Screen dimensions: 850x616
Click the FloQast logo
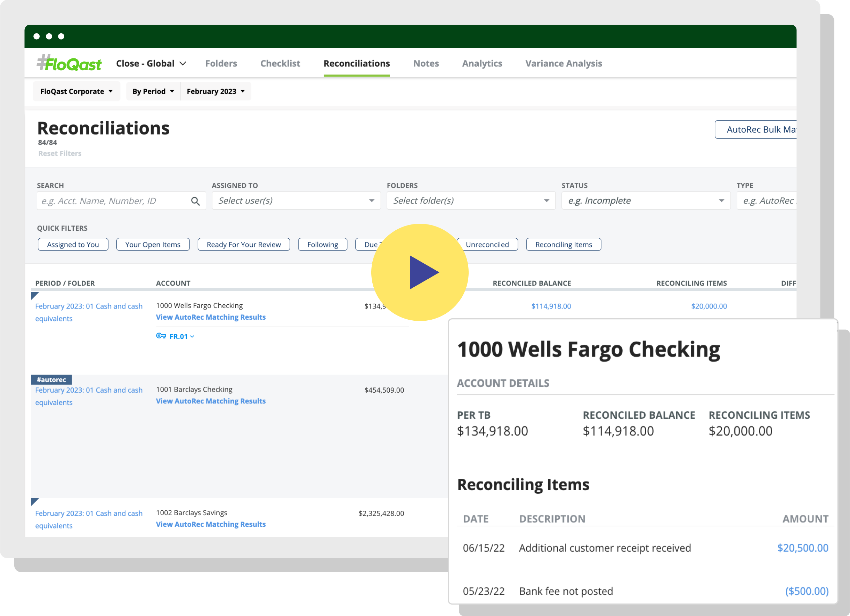pos(69,63)
